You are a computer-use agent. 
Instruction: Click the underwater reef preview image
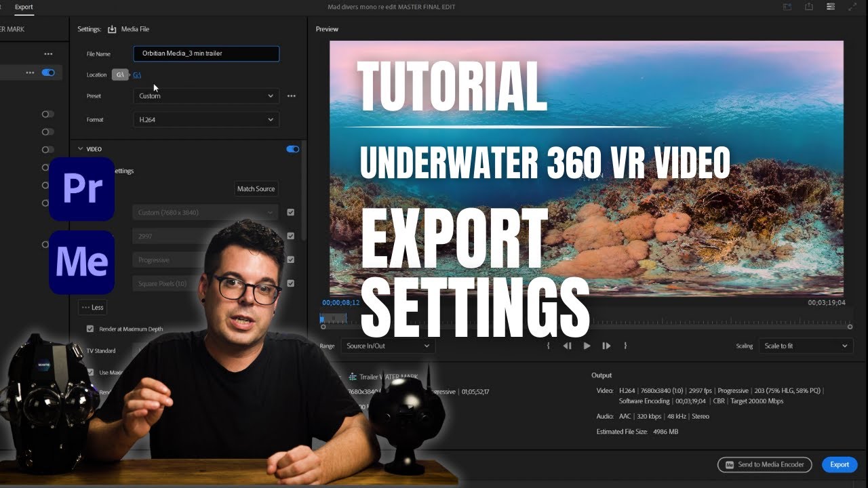click(x=587, y=168)
